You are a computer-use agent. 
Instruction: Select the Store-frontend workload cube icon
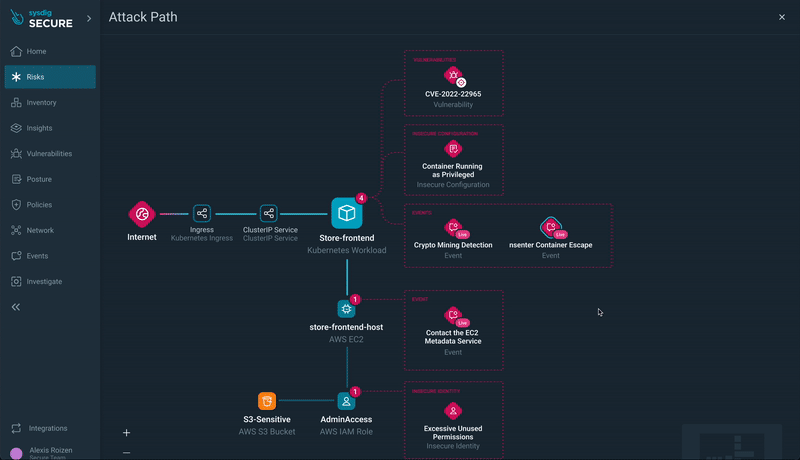(346, 213)
